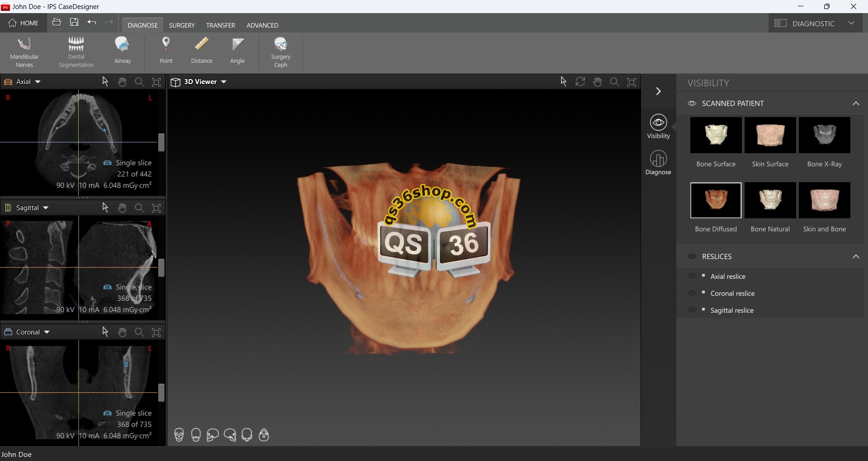The height and width of the screenshot is (461, 868).
Task: Select Bone Surface rendering thumbnail
Action: tap(716, 135)
